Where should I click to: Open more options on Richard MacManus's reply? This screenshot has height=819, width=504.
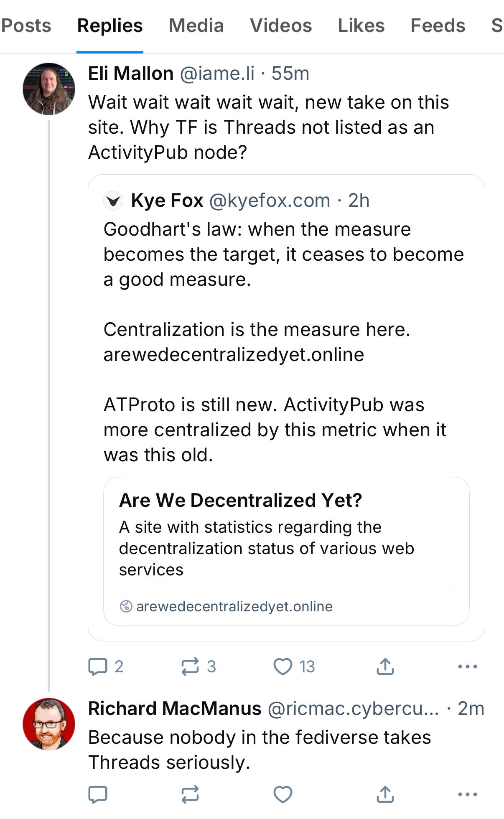468,794
